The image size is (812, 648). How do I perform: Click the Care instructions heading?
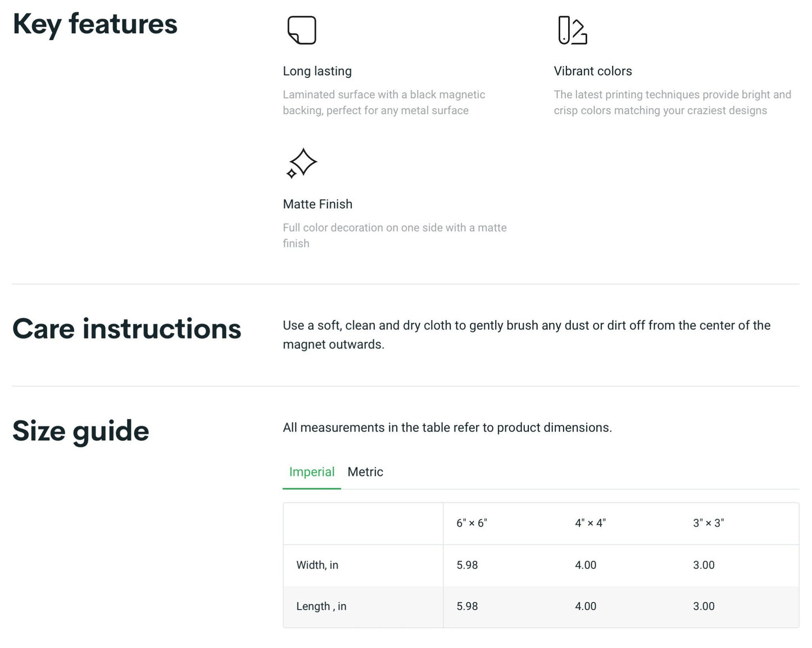pos(127,328)
